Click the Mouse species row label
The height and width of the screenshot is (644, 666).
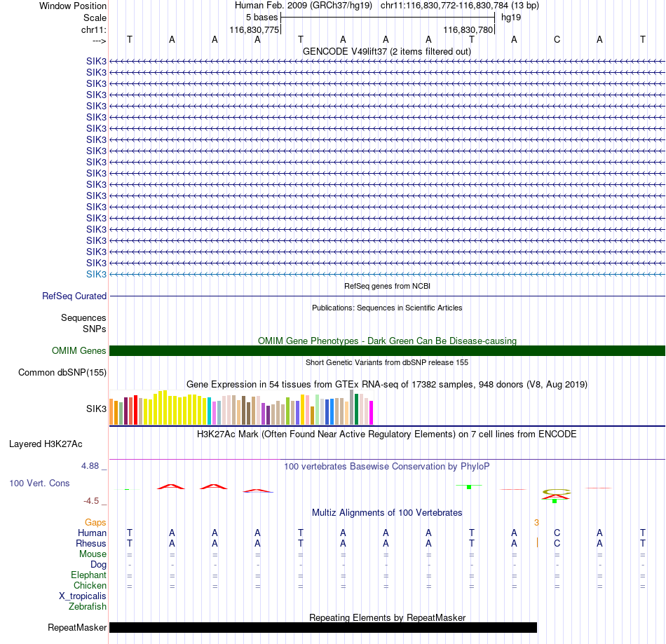[93, 554]
